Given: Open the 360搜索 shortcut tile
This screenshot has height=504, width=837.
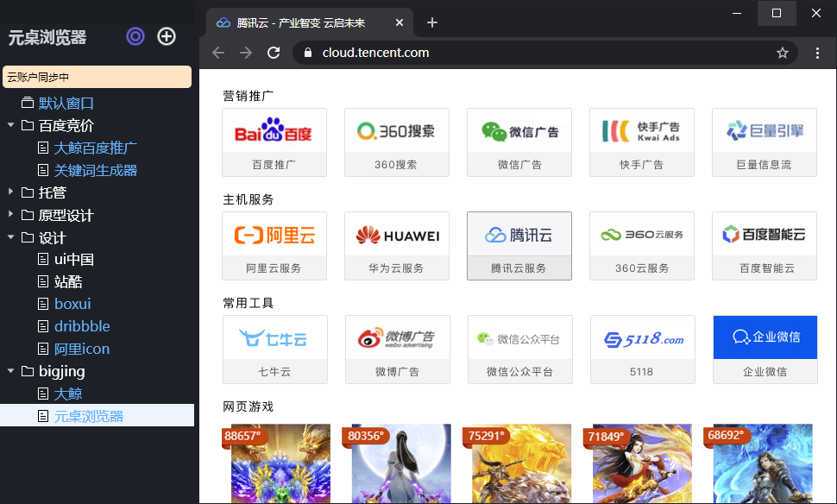Looking at the screenshot, I should 397,142.
